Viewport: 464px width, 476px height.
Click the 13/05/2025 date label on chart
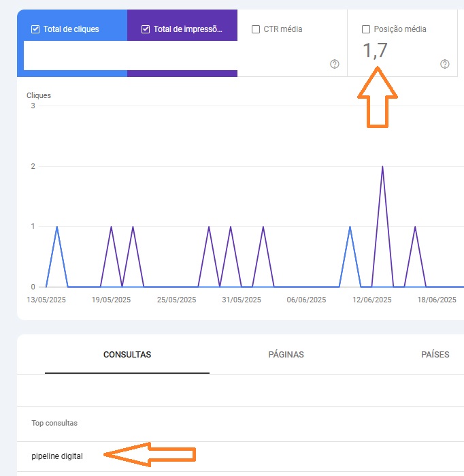[46, 300]
